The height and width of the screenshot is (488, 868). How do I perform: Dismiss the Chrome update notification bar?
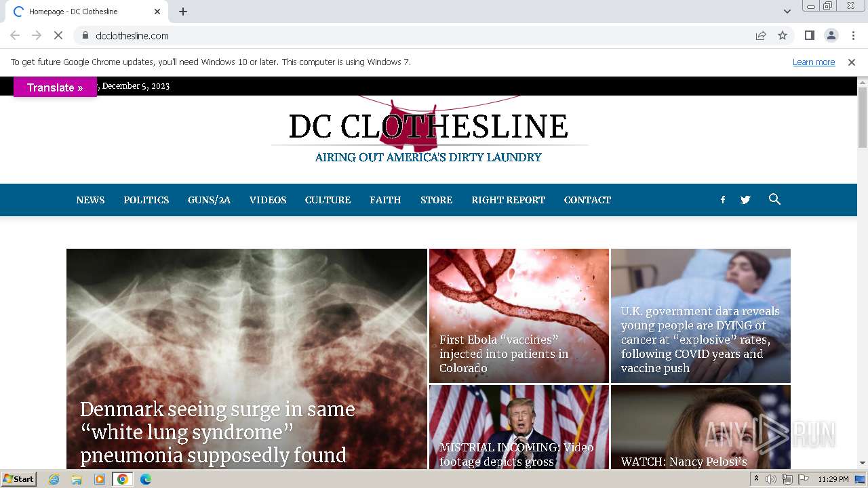coord(852,62)
